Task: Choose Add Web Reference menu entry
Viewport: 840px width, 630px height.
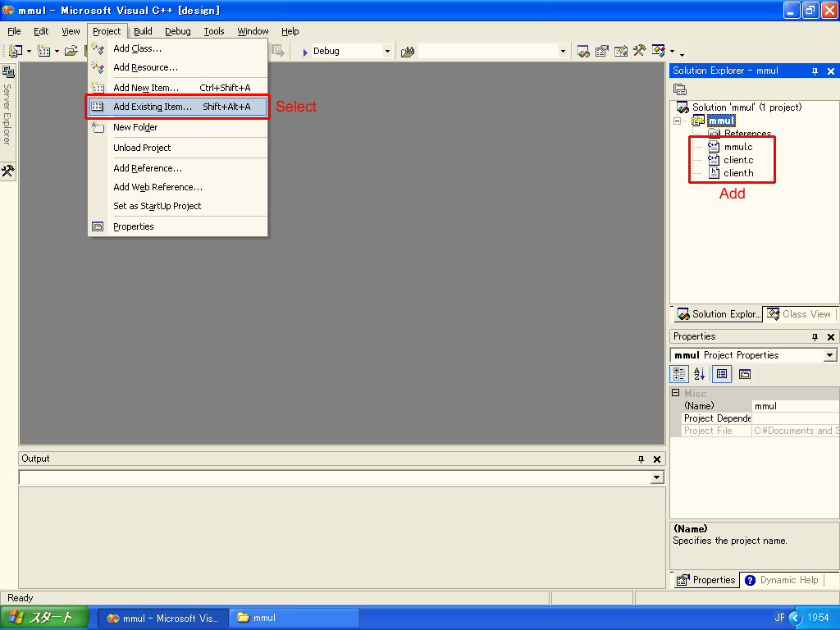Action: (178, 188)
